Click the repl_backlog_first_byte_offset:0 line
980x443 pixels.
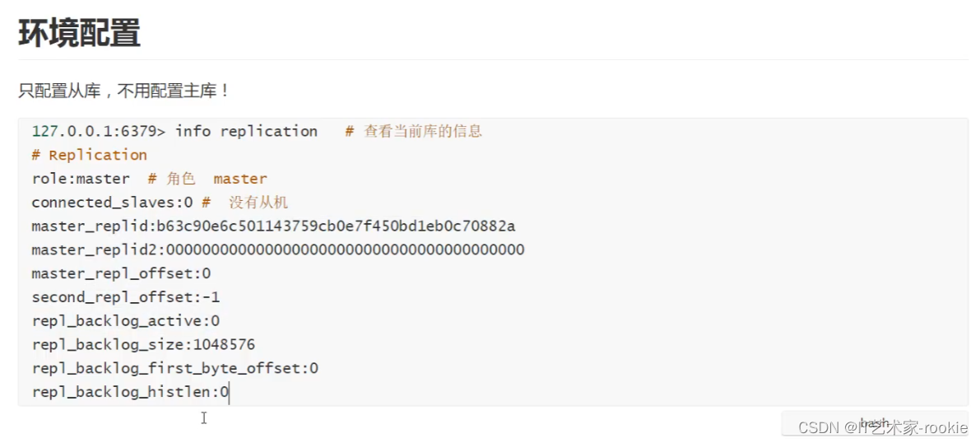(174, 368)
